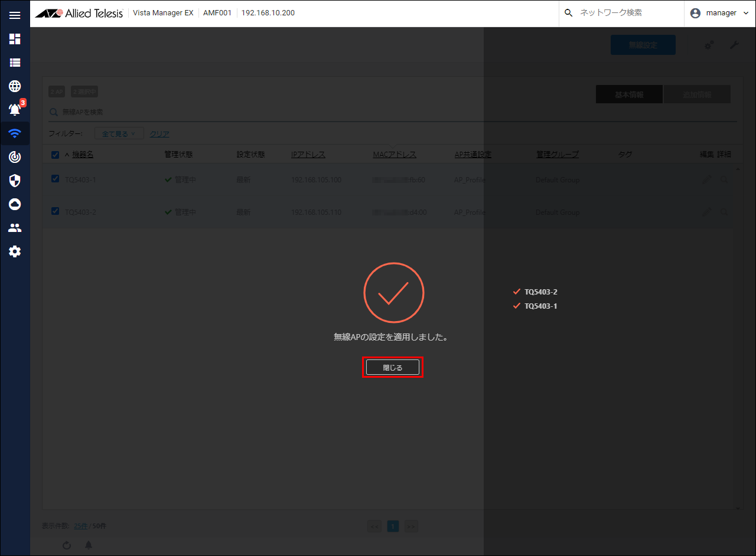Viewport: 756px width, 556px height.
Task: Open the asset list icon in the sidebar
Action: point(15,63)
